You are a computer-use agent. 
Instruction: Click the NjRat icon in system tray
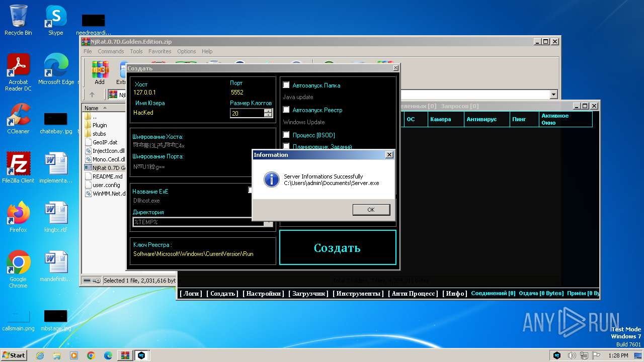coord(557,355)
